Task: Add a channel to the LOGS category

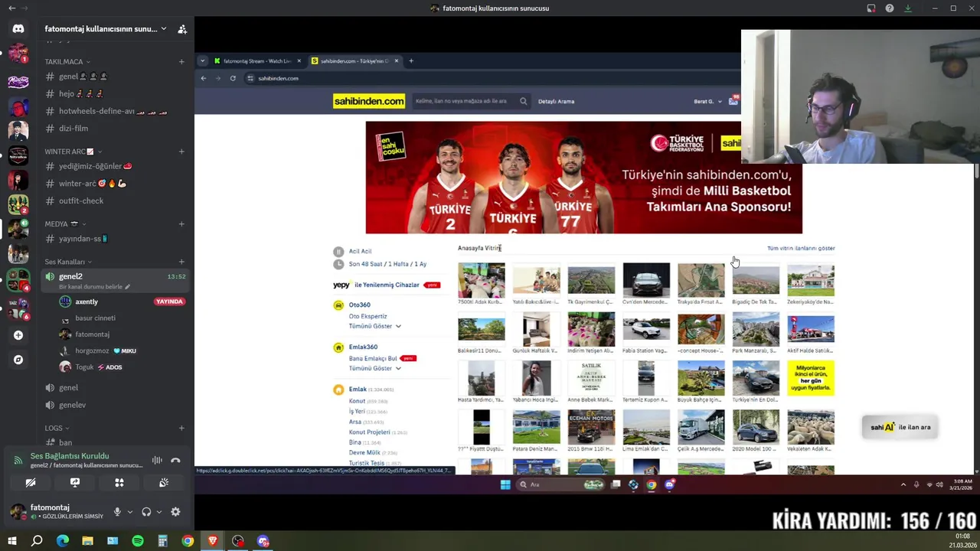Action: point(181,429)
